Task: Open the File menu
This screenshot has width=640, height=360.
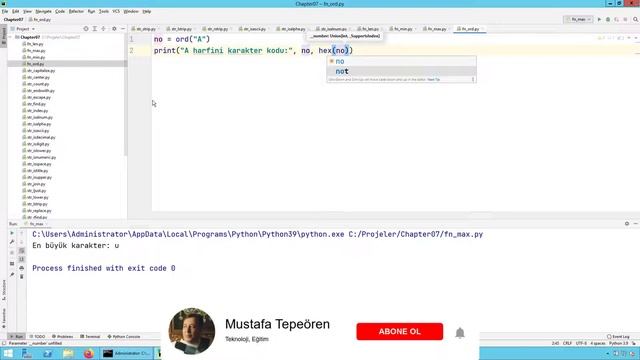Action: click(x=5, y=11)
